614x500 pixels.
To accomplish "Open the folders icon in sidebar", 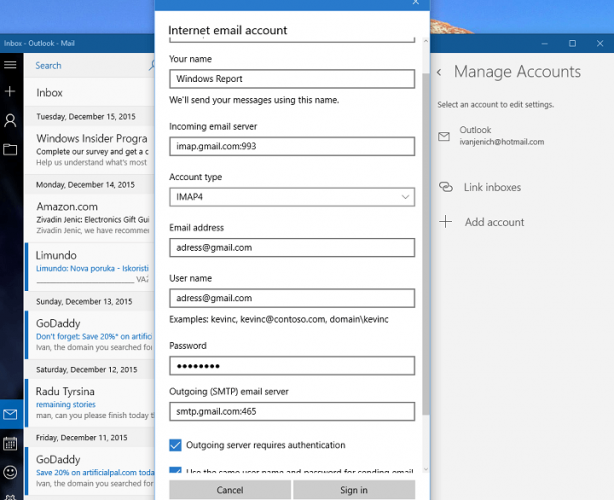I will pos(10,149).
